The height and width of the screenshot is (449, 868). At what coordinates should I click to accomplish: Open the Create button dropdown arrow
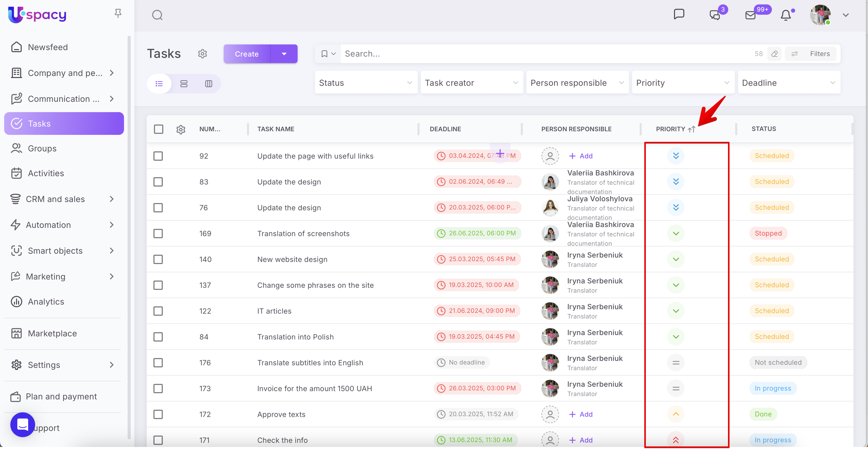pyautogui.click(x=284, y=54)
